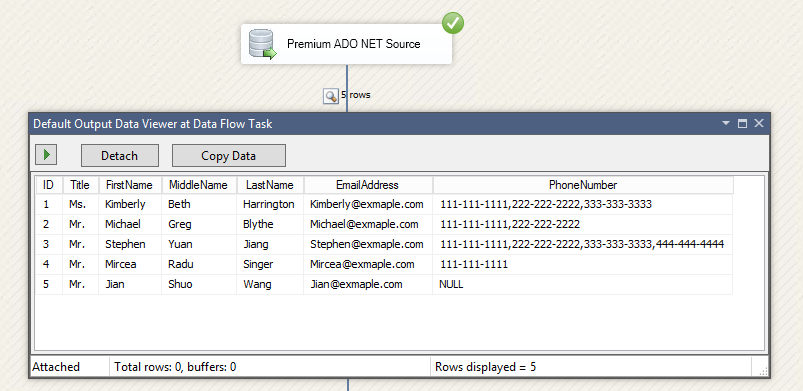This screenshot has height=391, width=803.
Task: Click the green success checkmark on the source component
Action: (x=453, y=24)
